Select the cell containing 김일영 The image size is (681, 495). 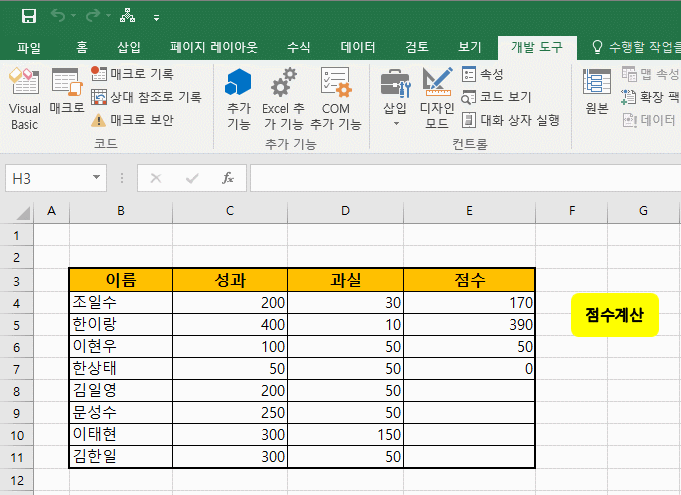point(121,391)
